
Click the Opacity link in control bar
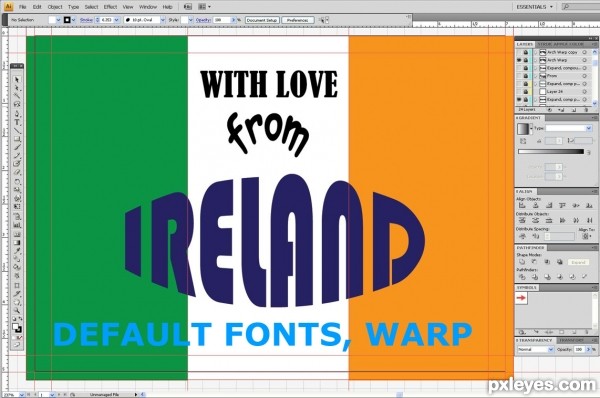tap(203, 20)
